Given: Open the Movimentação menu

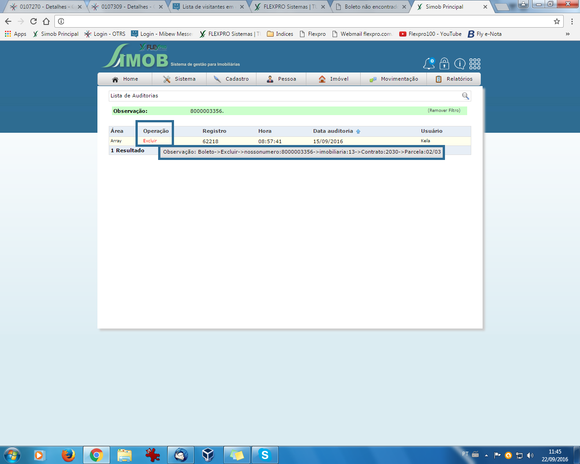Looking at the screenshot, I should click(394, 79).
